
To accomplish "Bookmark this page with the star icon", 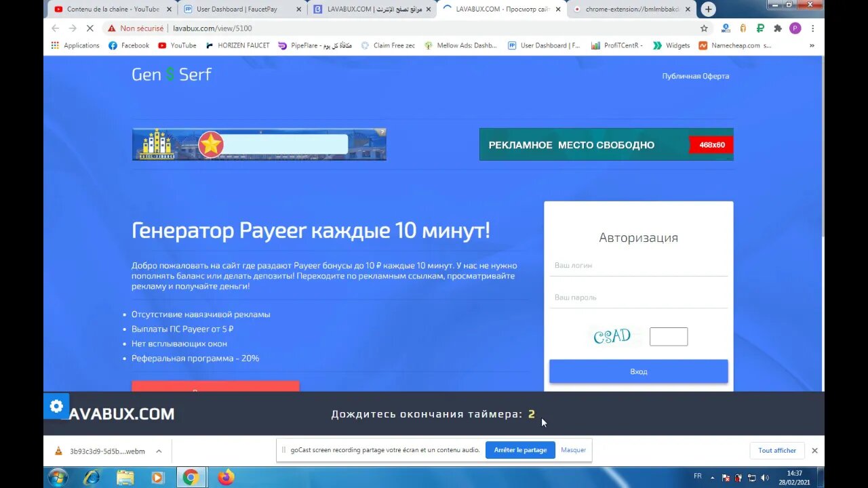I will pyautogui.click(x=704, y=28).
